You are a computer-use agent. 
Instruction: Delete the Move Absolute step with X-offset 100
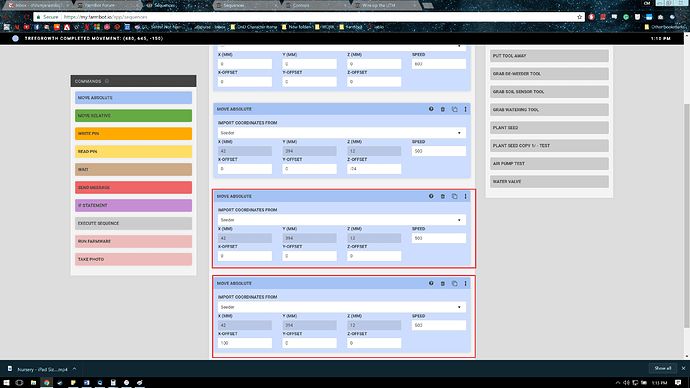pyautogui.click(x=443, y=283)
